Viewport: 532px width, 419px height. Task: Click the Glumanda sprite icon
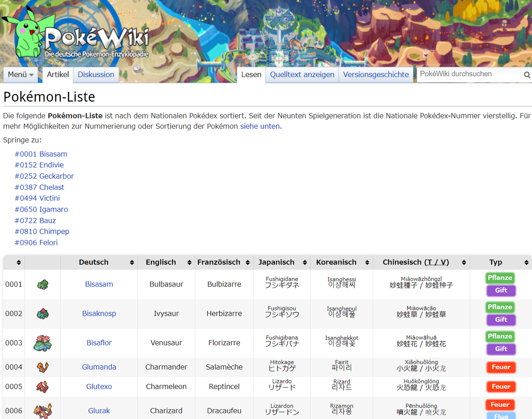(x=43, y=367)
